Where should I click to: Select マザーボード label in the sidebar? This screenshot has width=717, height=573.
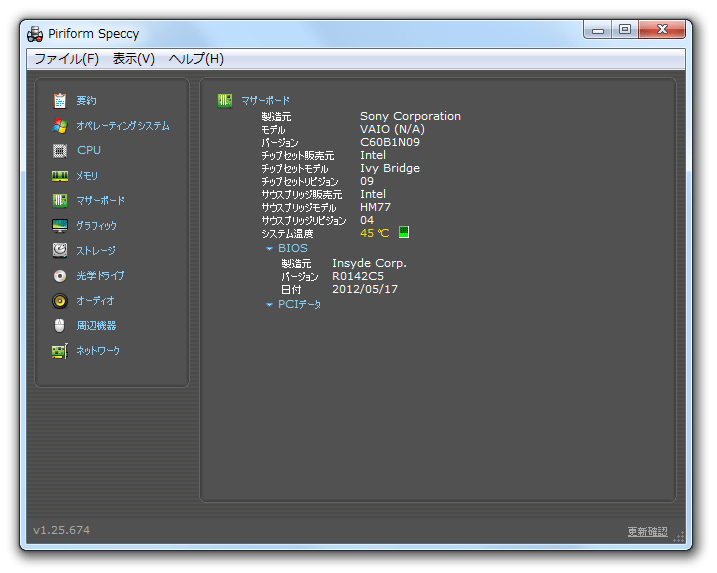pos(101,200)
